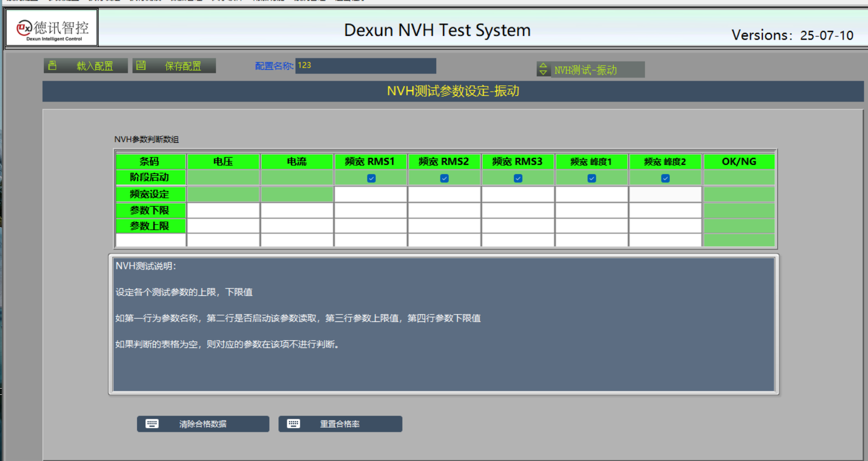Click the 参数上限 cell under 频宽 峰度2
The height and width of the screenshot is (461, 868).
pos(665,226)
